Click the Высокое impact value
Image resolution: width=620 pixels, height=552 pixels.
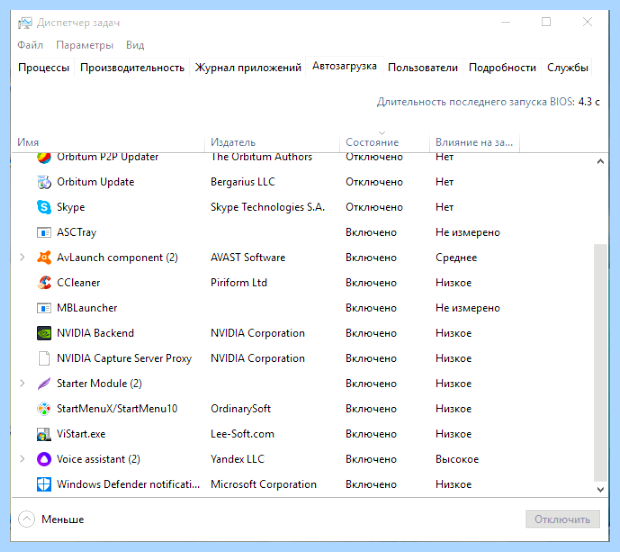(457, 459)
